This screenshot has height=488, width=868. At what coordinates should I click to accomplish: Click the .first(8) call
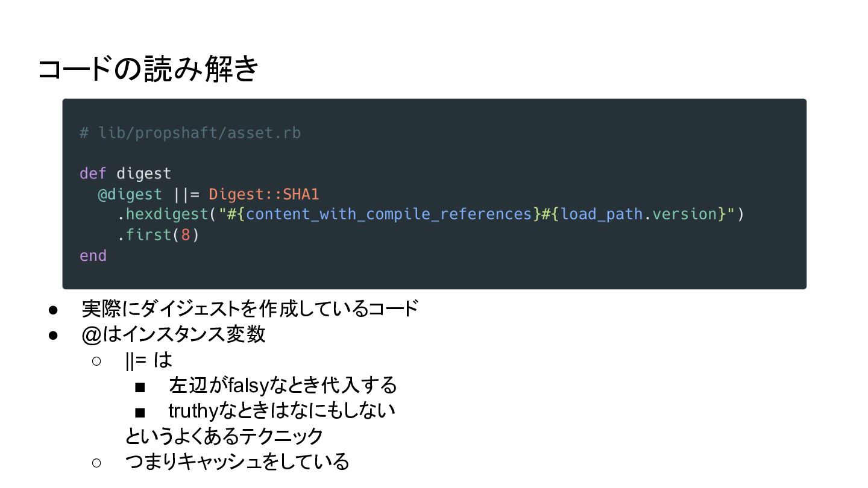pos(158,234)
